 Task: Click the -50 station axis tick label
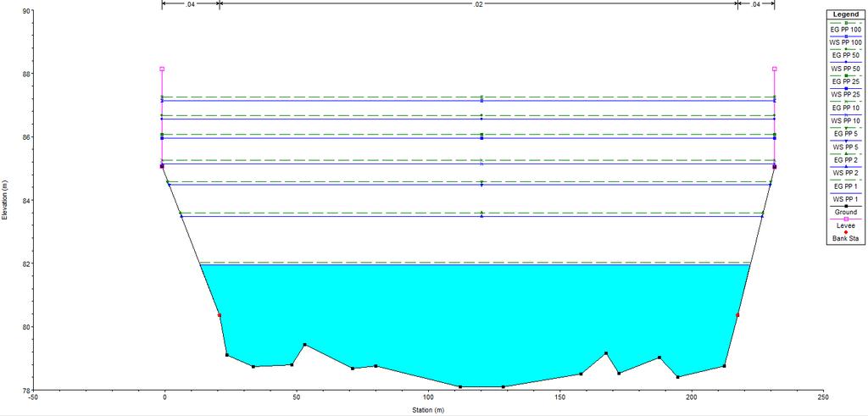(33, 397)
